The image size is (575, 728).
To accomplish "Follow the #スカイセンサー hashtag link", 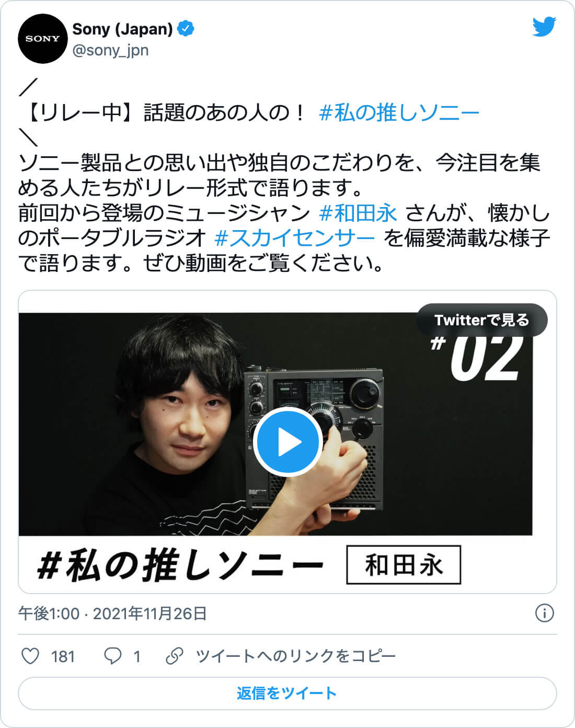I will click(x=294, y=238).
